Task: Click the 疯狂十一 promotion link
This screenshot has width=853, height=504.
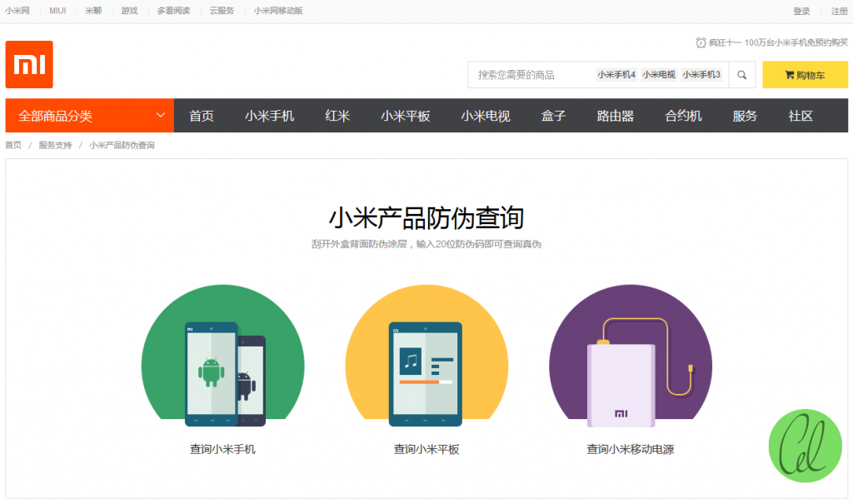Action: click(x=778, y=42)
